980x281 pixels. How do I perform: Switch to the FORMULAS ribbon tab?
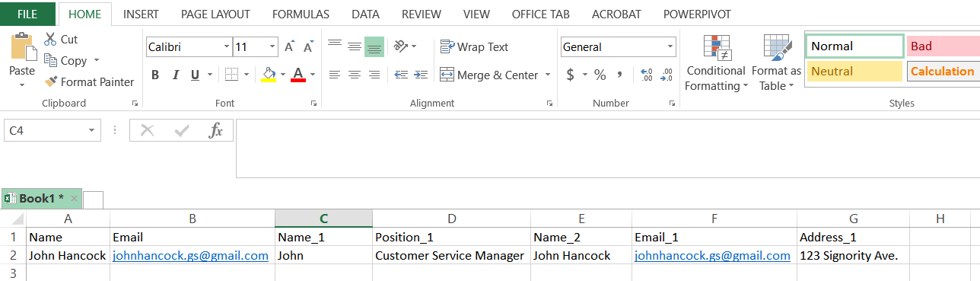[x=301, y=14]
